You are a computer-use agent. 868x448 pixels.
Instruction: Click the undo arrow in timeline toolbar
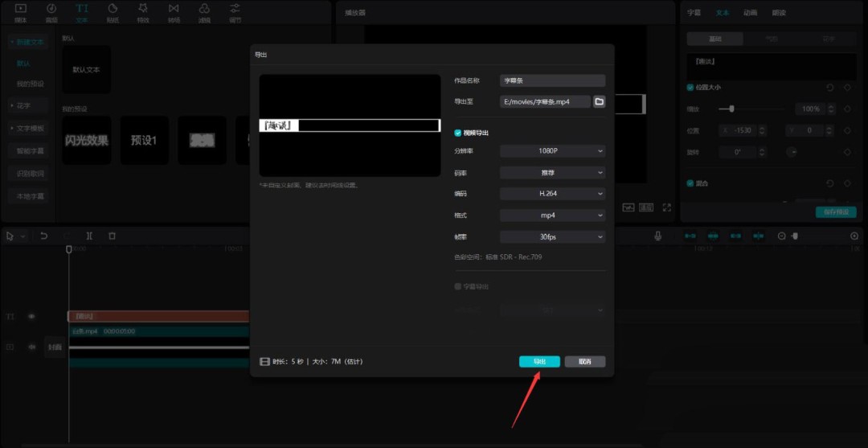(44, 236)
